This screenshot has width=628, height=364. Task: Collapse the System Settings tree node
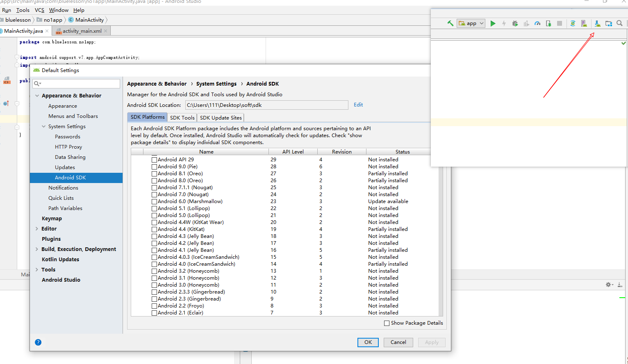coord(44,126)
